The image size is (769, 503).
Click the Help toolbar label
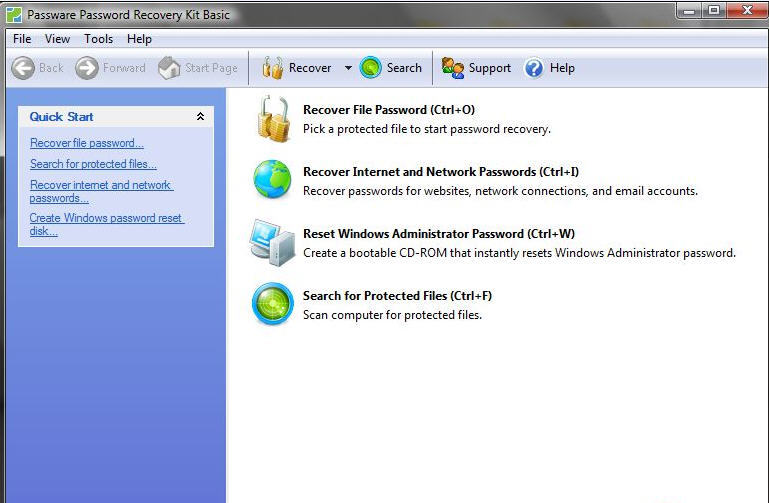562,68
